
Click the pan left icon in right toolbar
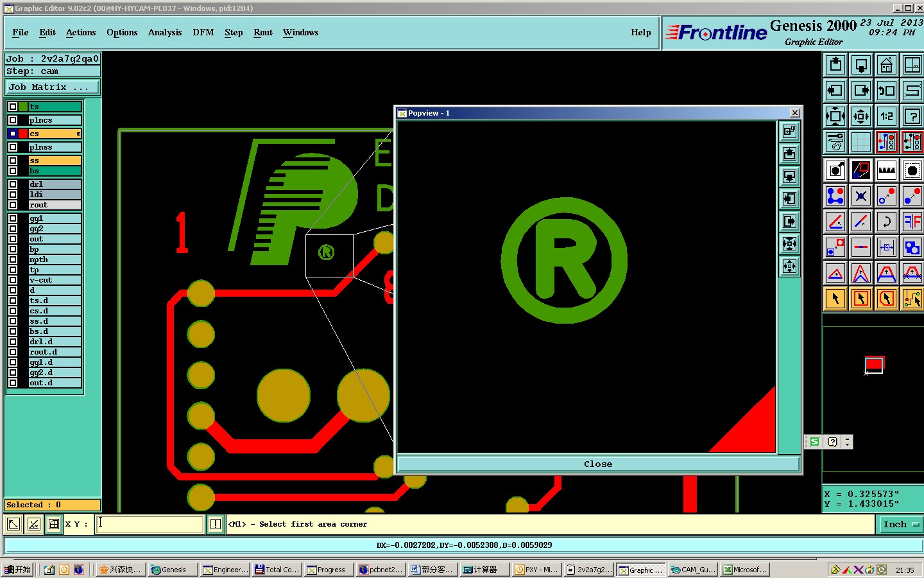835,91
